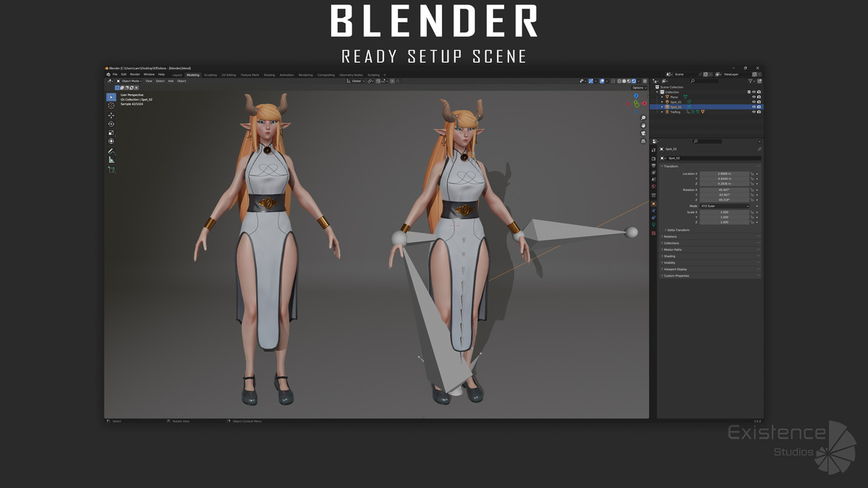Activate the Annotate tool

pos(111,151)
